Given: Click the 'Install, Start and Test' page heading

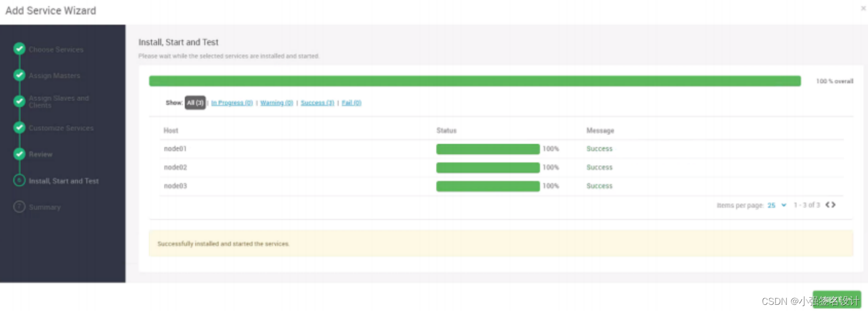Looking at the screenshot, I should (178, 42).
